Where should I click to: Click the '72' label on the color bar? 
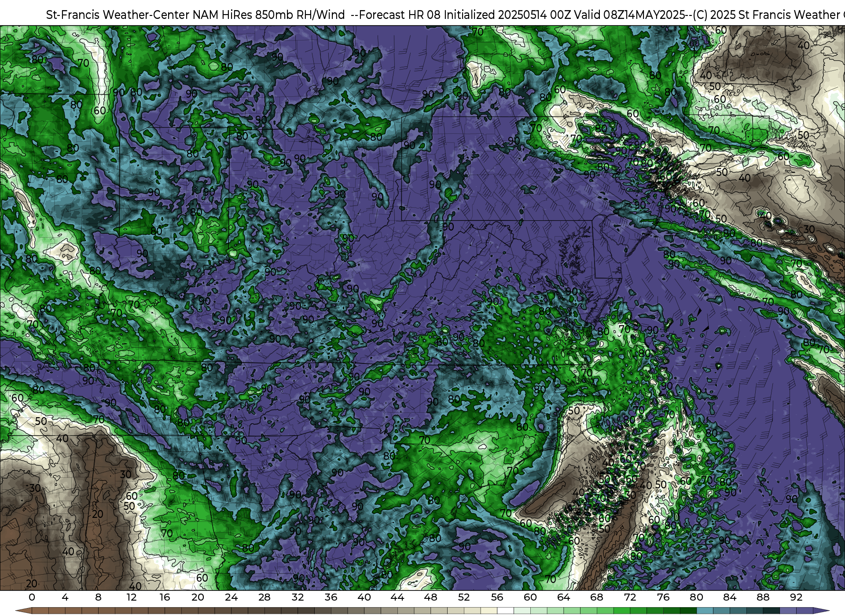[630, 597]
